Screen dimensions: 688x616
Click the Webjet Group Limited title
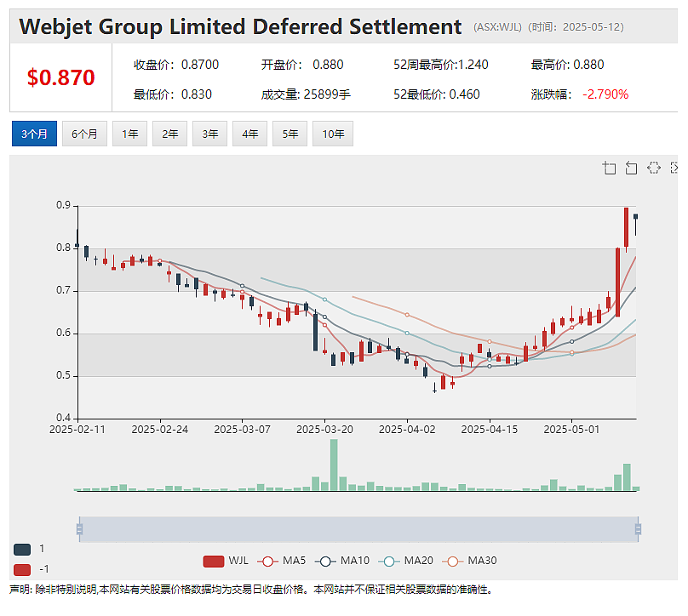[240, 26]
